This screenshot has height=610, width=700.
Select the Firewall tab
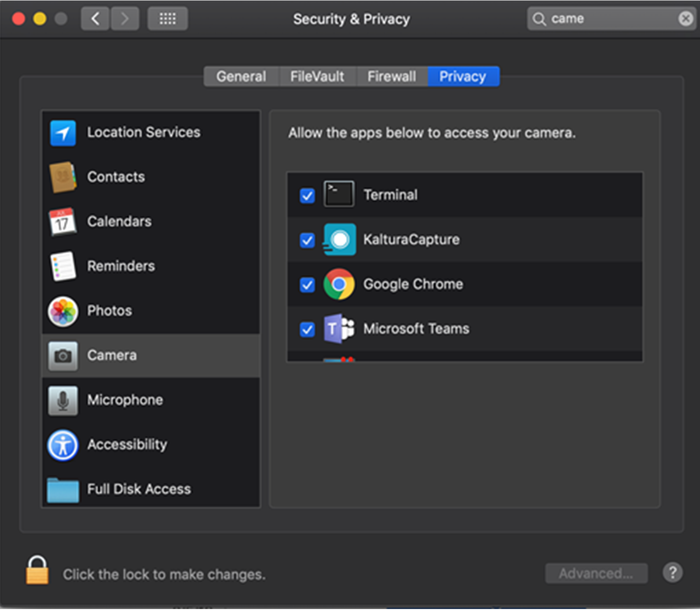click(392, 76)
